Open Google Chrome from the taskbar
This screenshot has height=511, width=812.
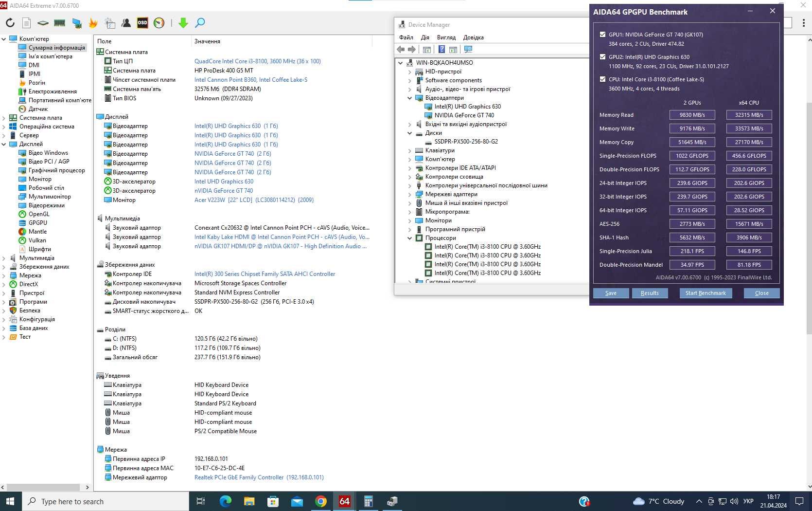coord(320,501)
